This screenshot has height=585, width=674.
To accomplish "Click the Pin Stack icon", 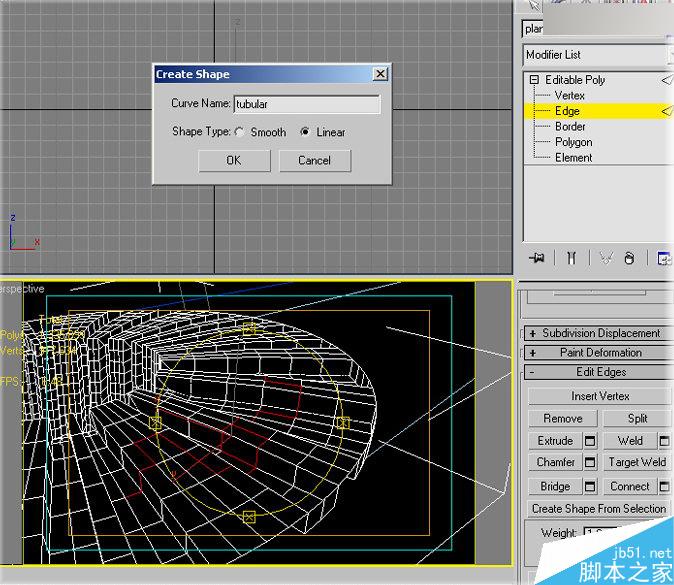I will [537, 258].
